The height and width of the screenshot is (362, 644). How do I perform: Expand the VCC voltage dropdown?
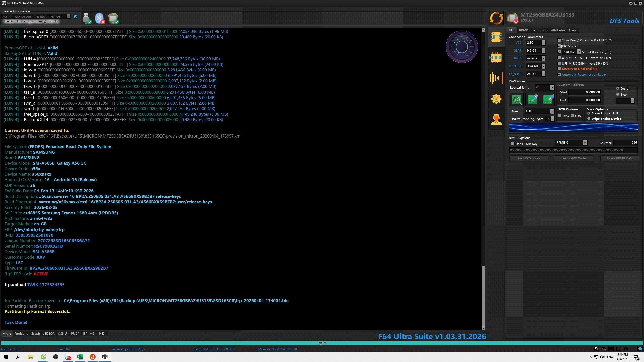click(x=543, y=43)
